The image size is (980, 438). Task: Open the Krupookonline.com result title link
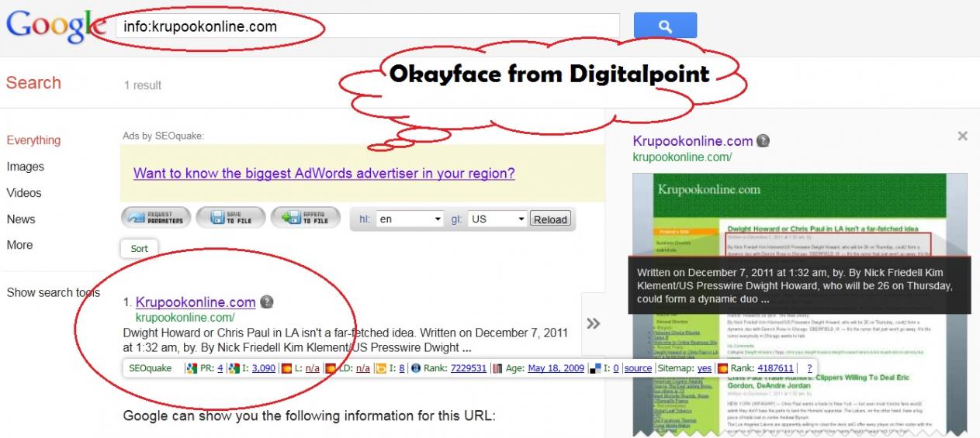[x=196, y=302]
